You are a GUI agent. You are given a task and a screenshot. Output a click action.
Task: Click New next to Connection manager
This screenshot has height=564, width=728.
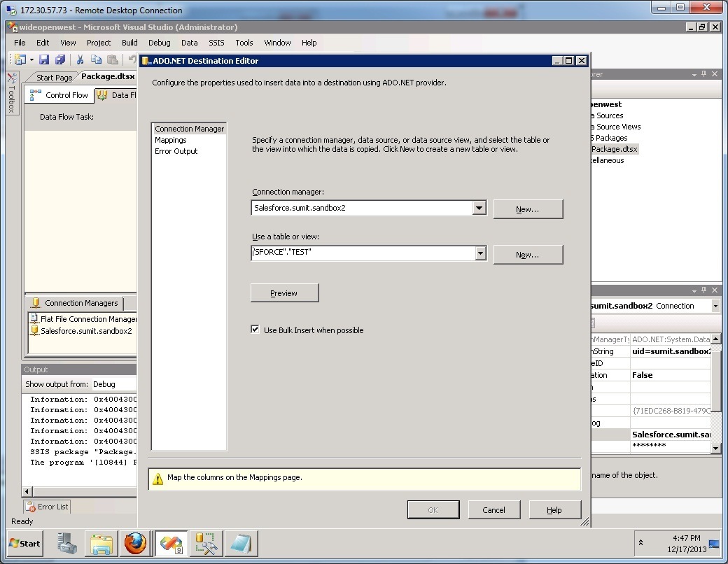click(528, 209)
